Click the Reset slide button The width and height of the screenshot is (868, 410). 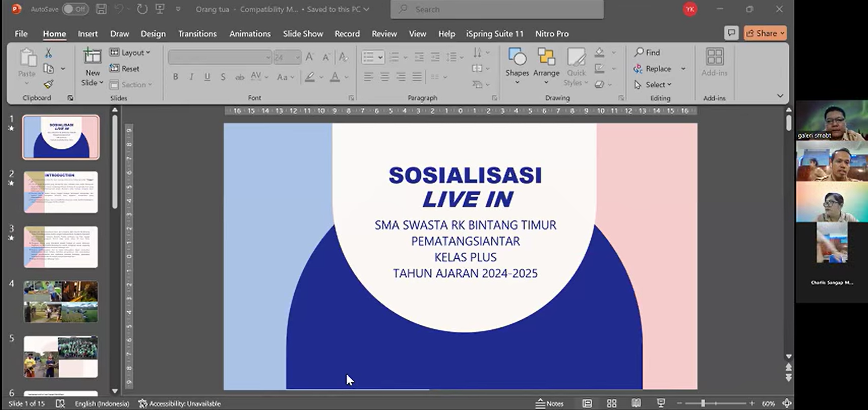(x=124, y=69)
